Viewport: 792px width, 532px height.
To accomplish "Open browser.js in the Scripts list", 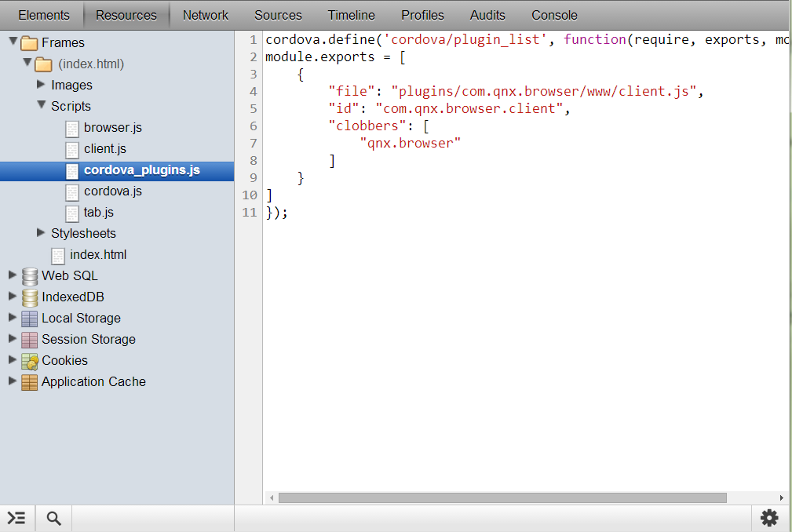I will (x=112, y=128).
